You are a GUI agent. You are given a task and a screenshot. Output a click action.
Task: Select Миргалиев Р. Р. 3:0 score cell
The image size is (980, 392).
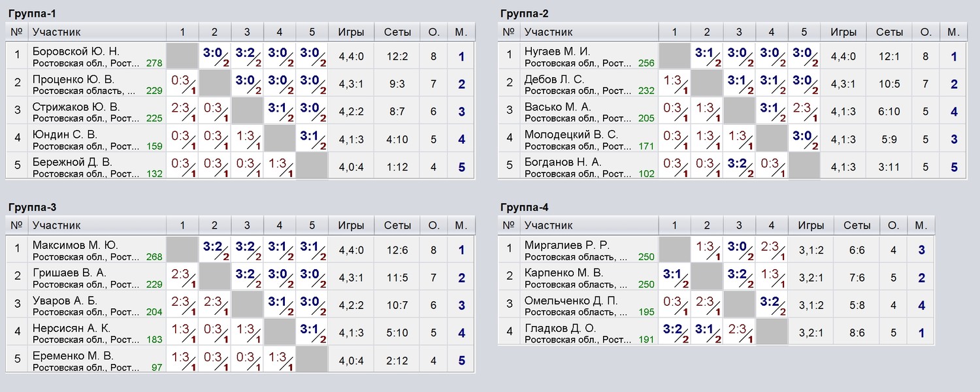(x=739, y=249)
